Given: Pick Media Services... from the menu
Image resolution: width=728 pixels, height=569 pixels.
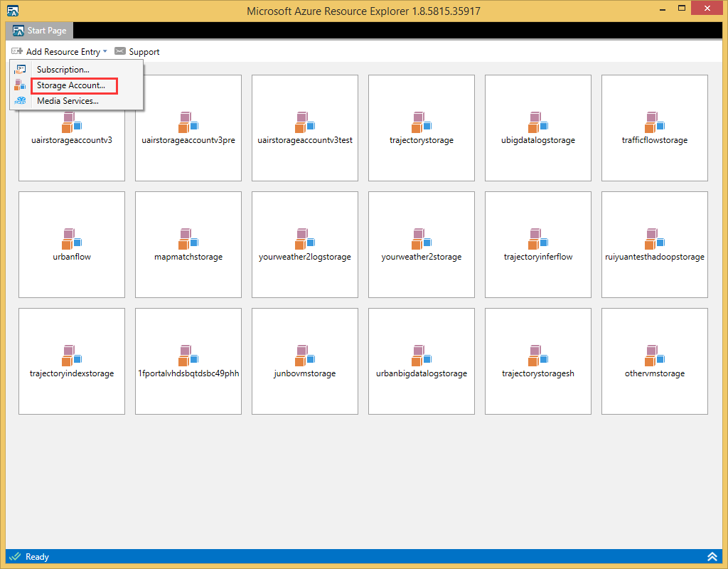Looking at the screenshot, I should [68, 101].
